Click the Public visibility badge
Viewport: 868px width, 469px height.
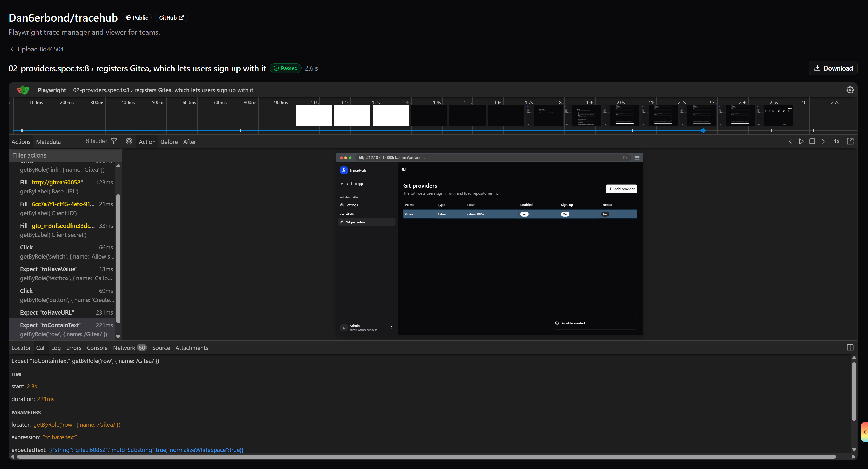coord(137,18)
